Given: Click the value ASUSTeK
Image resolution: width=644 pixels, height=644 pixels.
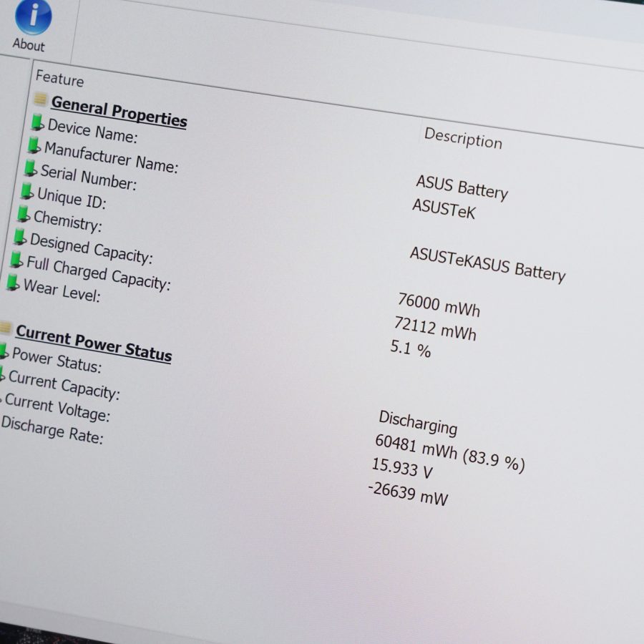Looking at the screenshot, I should [444, 210].
